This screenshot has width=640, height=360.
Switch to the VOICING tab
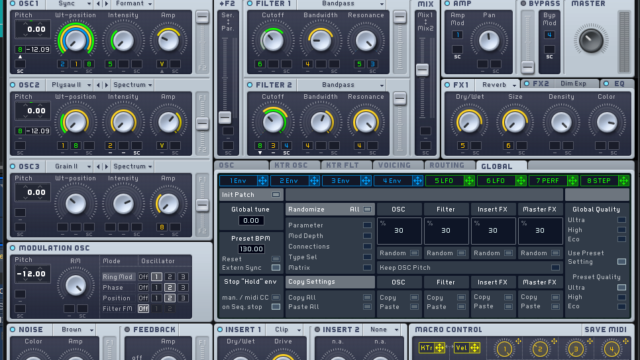[397, 165]
